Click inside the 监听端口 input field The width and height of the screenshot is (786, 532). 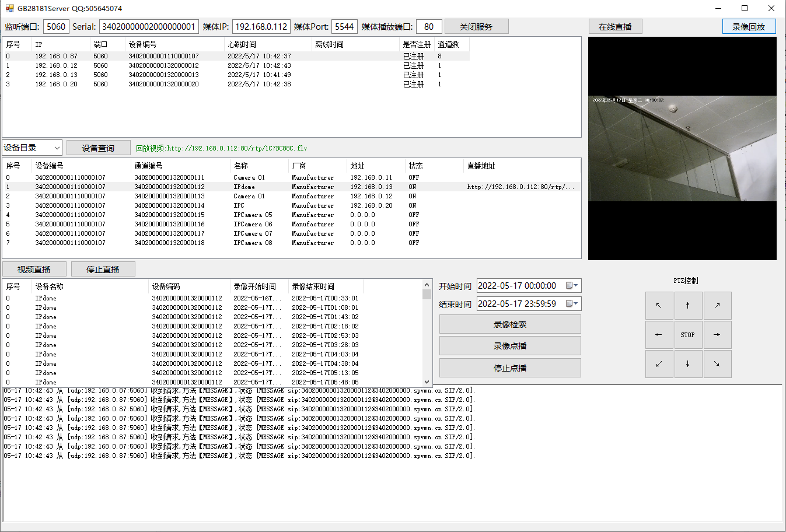point(55,26)
